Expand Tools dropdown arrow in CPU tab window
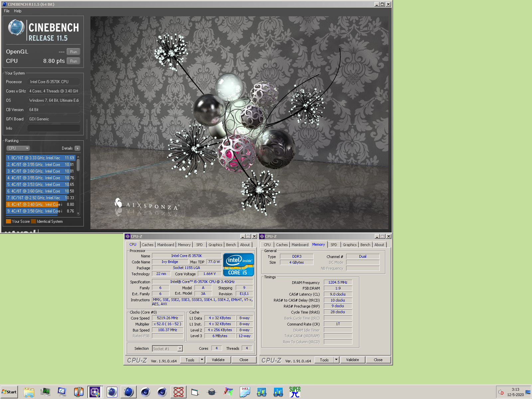The height and width of the screenshot is (399, 532). pos(202,360)
